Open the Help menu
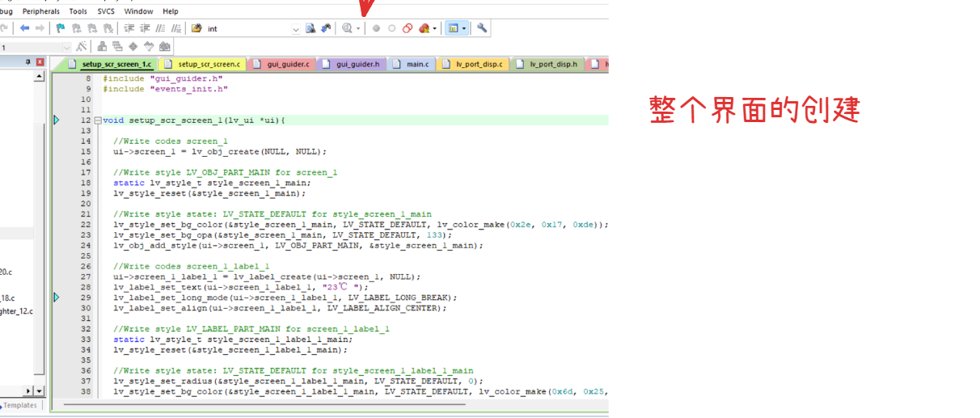This screenshot has width=980, height=418. tap(171, 11)
